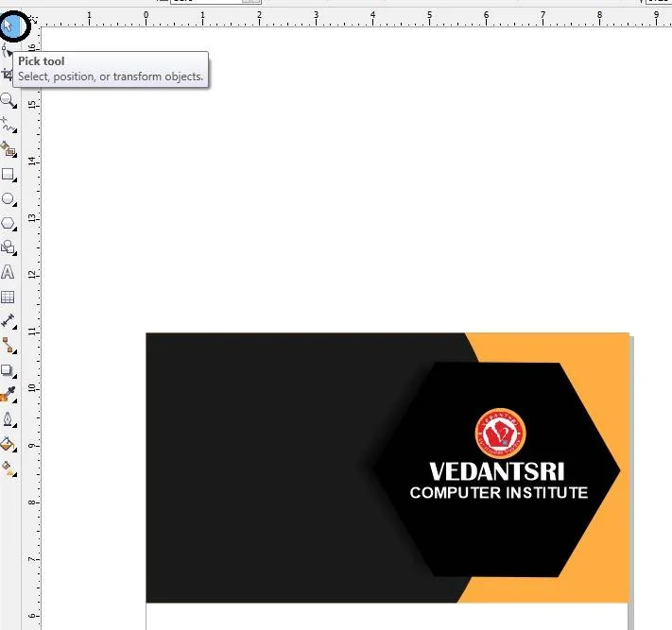Screen dimensions: 672x630
Task: Click the VEDANTSRI heading text
Action: (497, 471)
